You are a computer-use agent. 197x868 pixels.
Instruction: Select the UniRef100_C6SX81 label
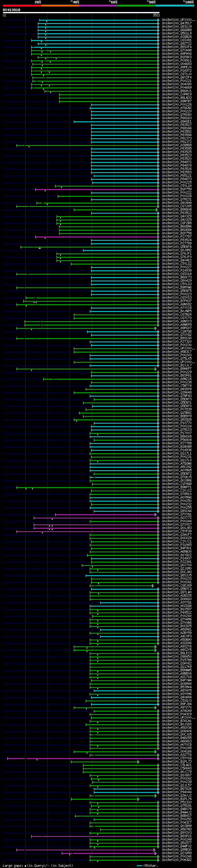(x=176, y=40)
